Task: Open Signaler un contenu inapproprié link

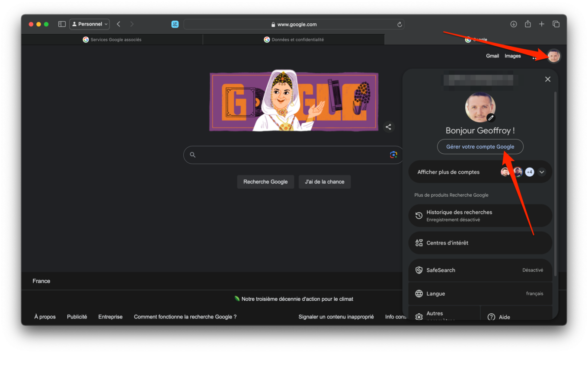Action: (336, 317)
